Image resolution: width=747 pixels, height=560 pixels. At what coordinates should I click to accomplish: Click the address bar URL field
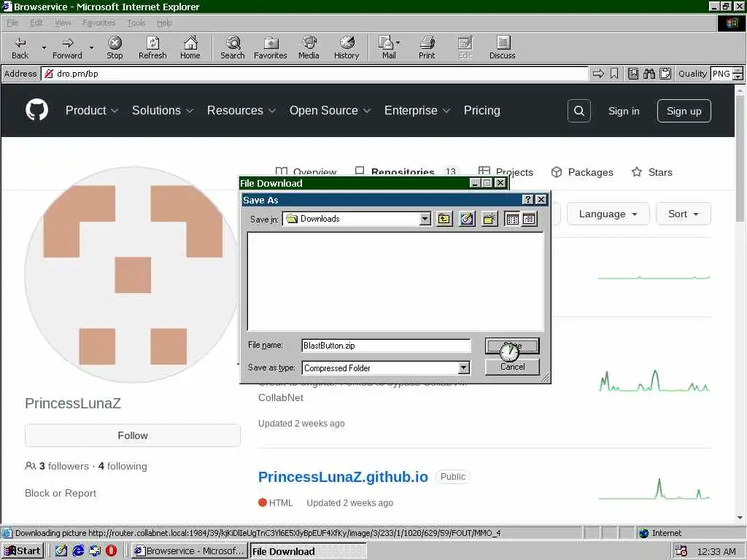coord(314,74)
